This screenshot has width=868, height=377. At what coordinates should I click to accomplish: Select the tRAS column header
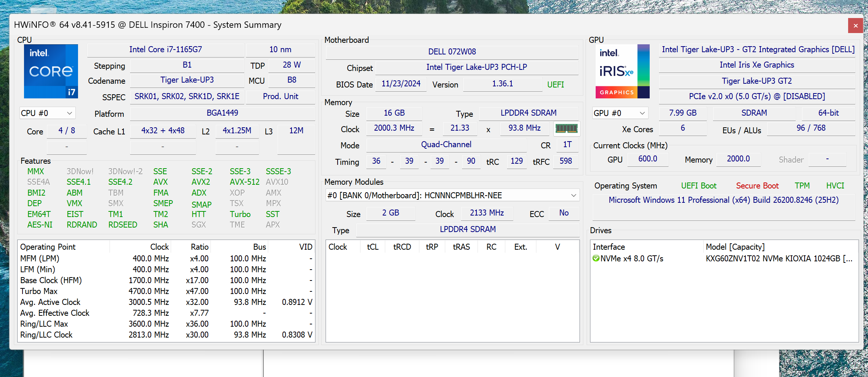pos(461,247)
